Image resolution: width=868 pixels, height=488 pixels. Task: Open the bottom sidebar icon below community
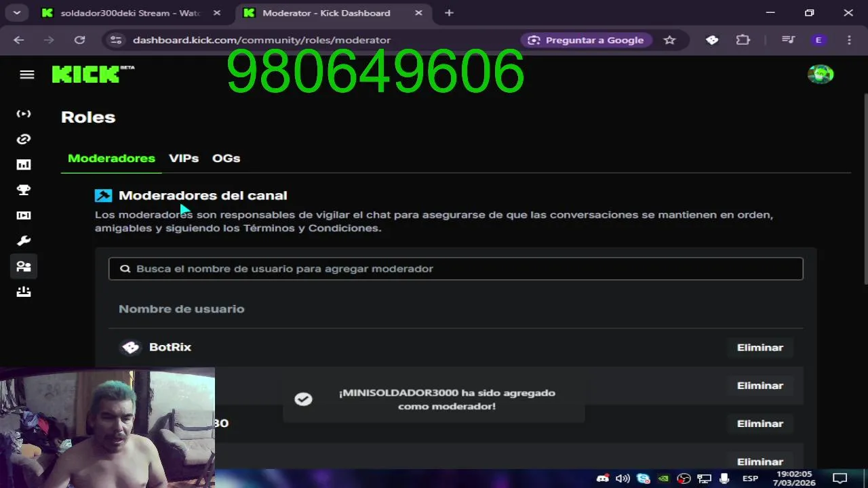pyautogui.click(x=24, y=291)
